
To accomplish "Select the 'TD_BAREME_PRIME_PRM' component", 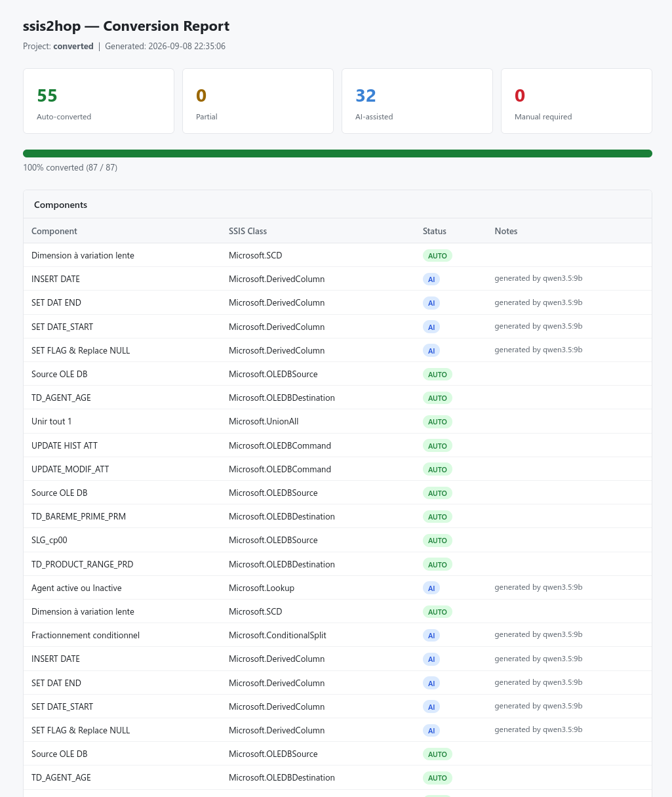I will (x=79, y=516).
